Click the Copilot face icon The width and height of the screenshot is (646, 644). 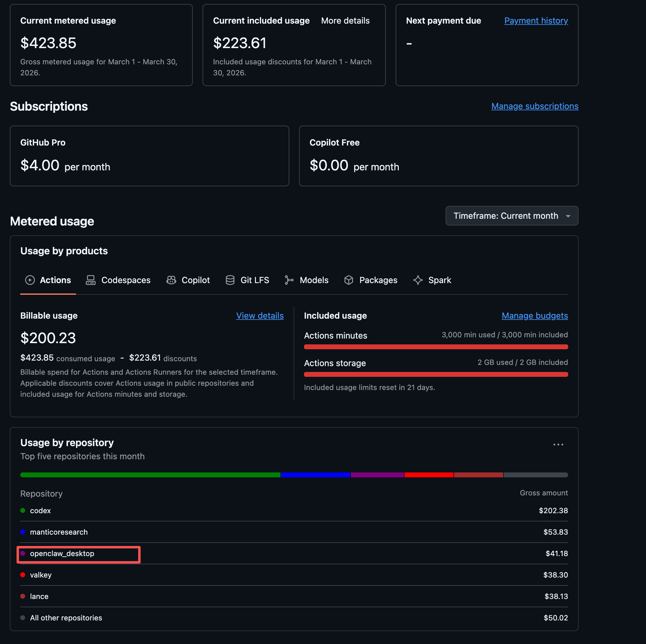171,280
